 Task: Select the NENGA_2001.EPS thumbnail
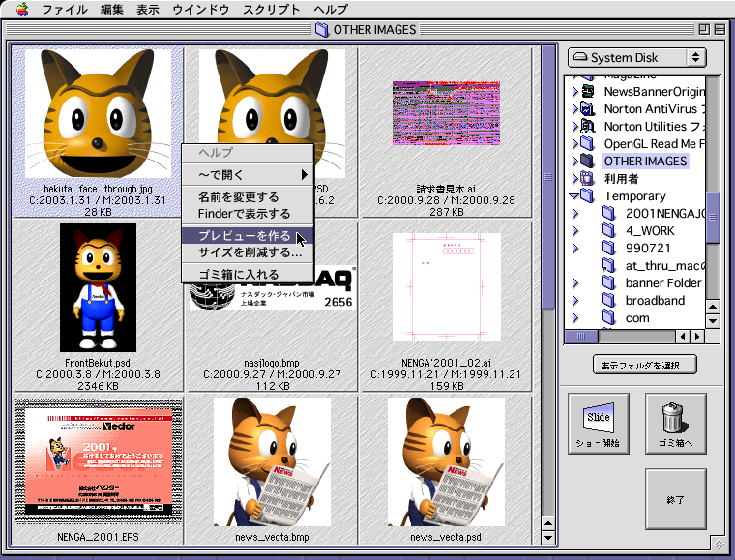[99, 461]
